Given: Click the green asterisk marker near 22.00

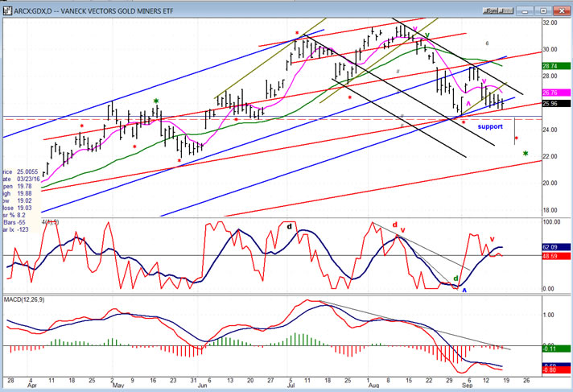Looking at the screenshot, I should point(526,154).
